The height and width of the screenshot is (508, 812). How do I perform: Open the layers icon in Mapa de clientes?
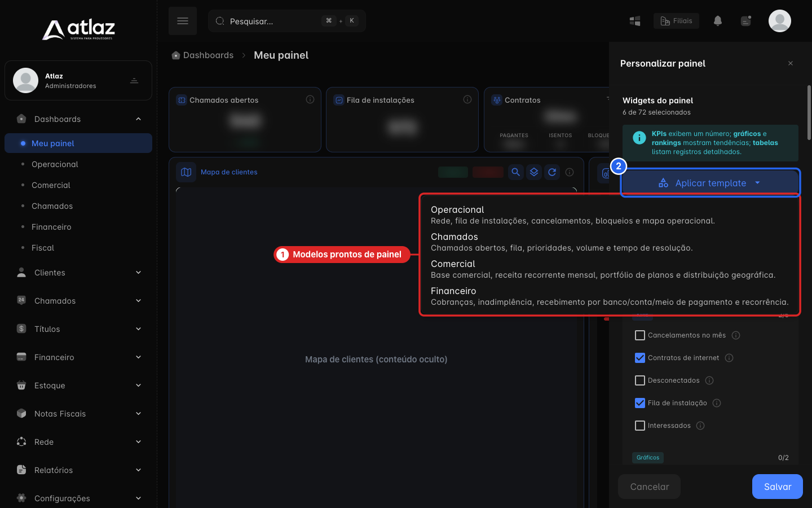tap(534, 172)
